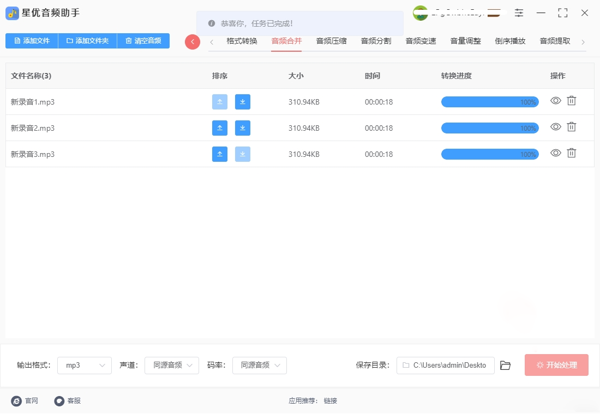
Task: Open the 输出格式 mp3 dropdown
Action: pos(84,366)
